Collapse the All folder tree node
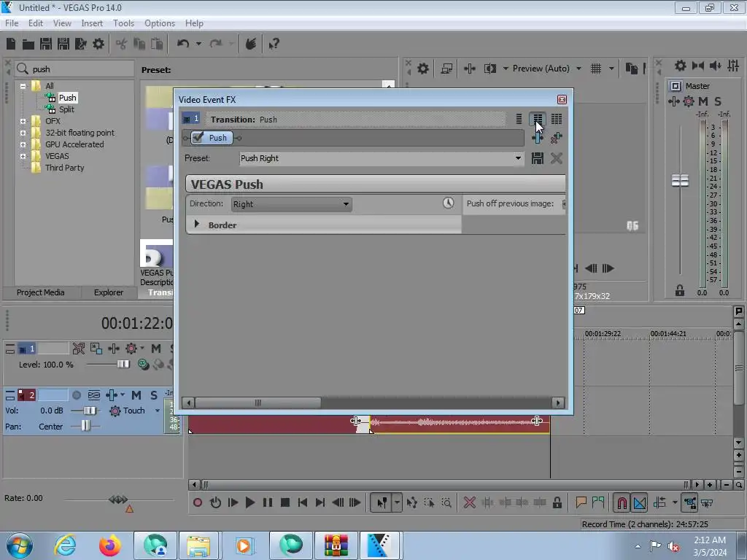 (x=23, y=86)
